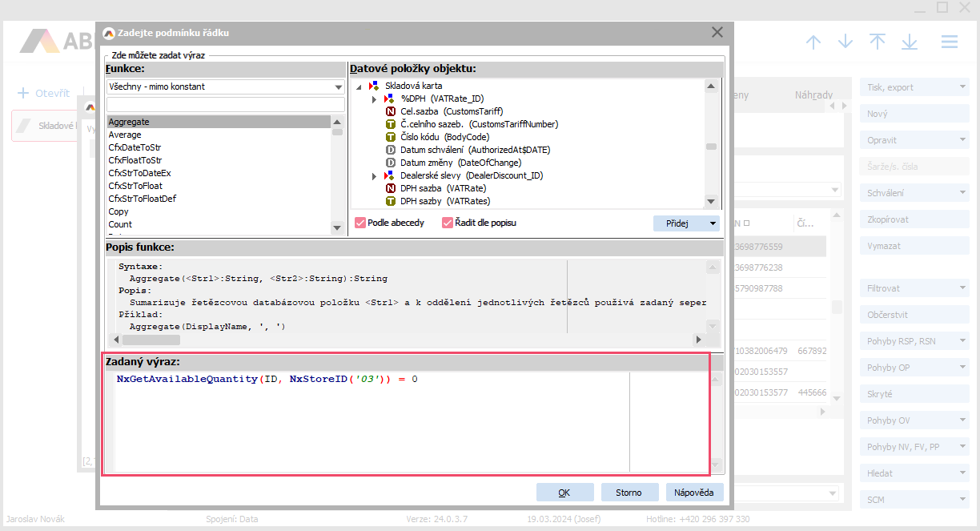980x531 pixels.
Task: Select the Cel.sazba (CustomsTariff) item
Action: [452, 111]
